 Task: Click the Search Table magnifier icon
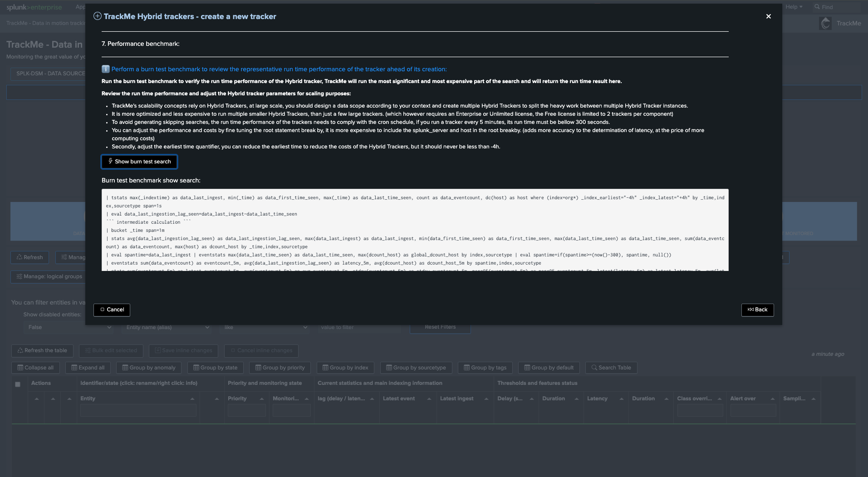(x=594, y=368)
